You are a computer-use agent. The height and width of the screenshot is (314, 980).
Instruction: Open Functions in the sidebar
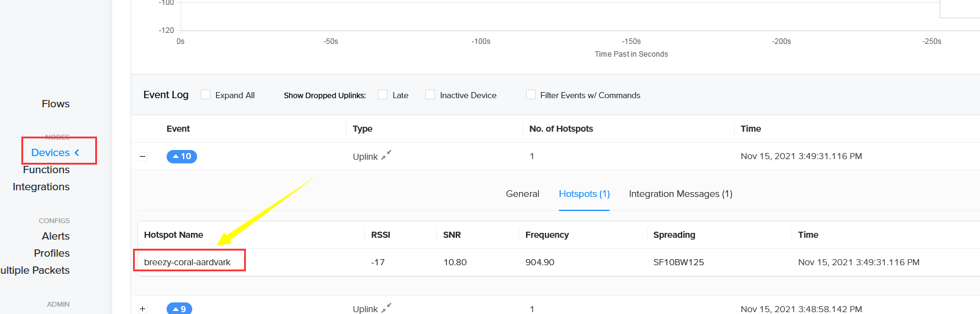point(46,170)
